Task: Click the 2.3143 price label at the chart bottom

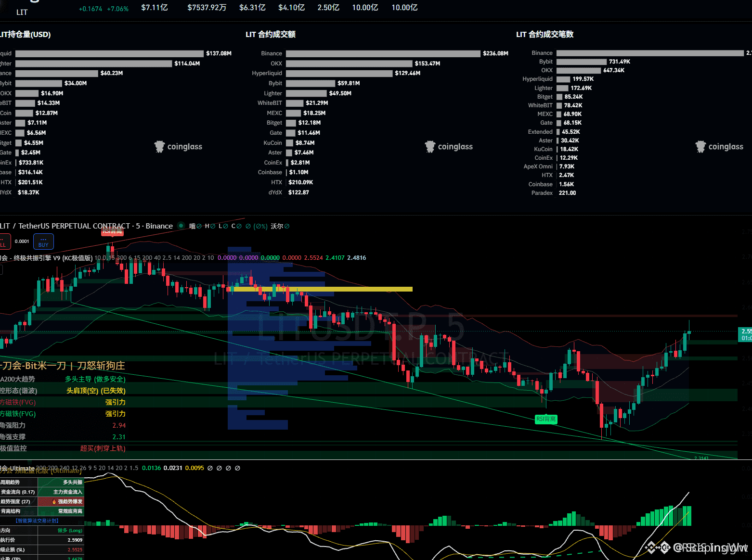Action: point(701,458)
